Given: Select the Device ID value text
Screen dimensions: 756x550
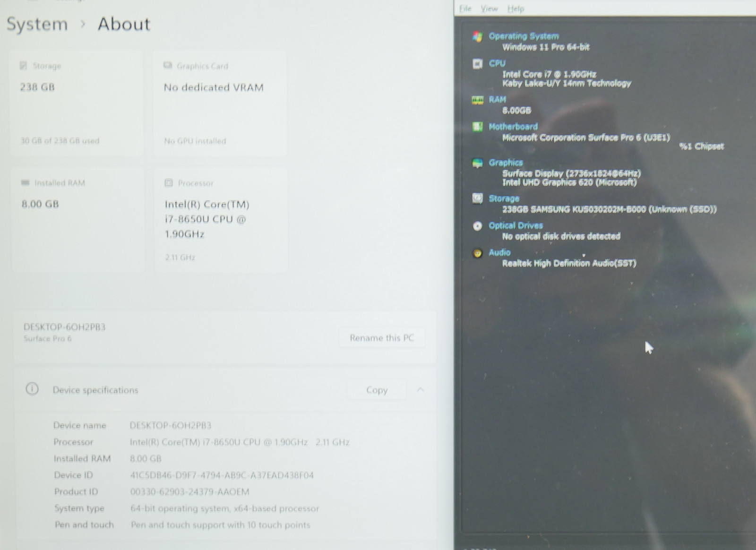Looking at the screenshot, I should 222,475.
